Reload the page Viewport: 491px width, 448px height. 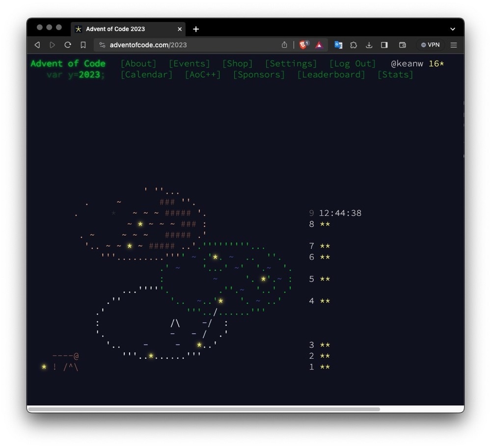(68, 45)
